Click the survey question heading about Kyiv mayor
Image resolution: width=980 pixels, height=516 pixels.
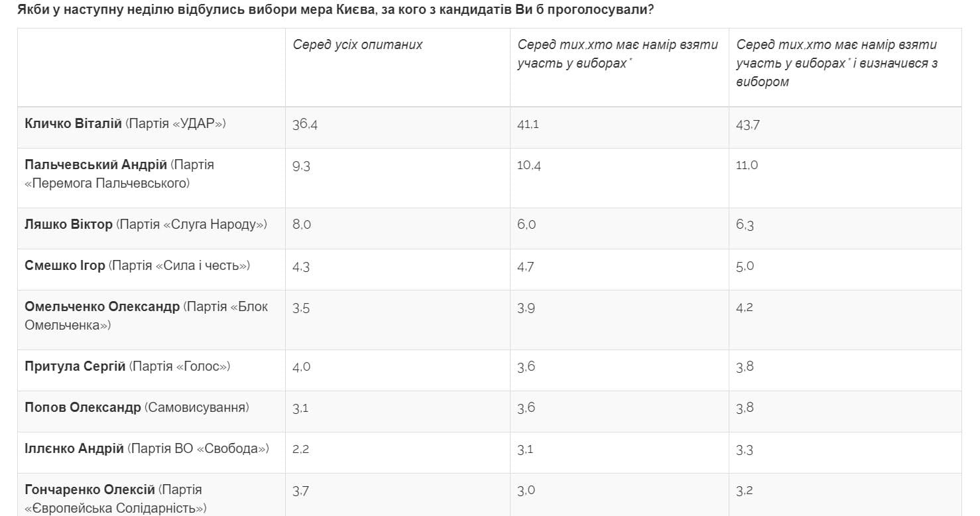click(x=334, y=11)
